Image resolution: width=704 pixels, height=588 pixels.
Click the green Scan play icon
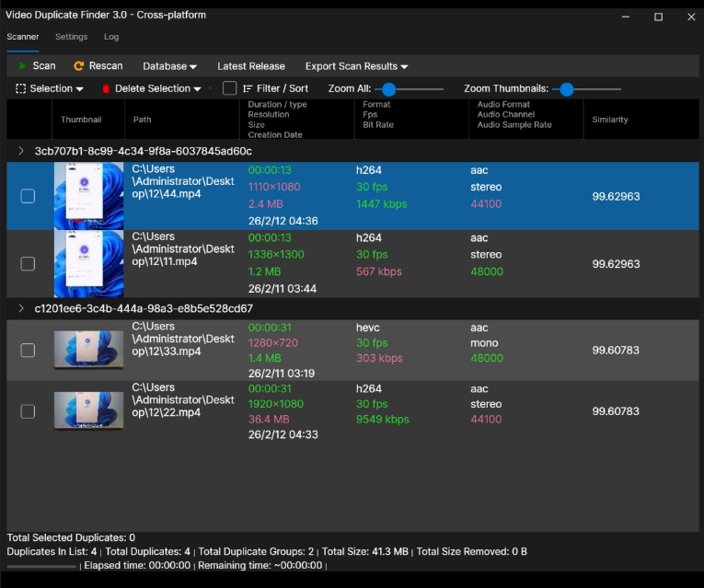21,66
